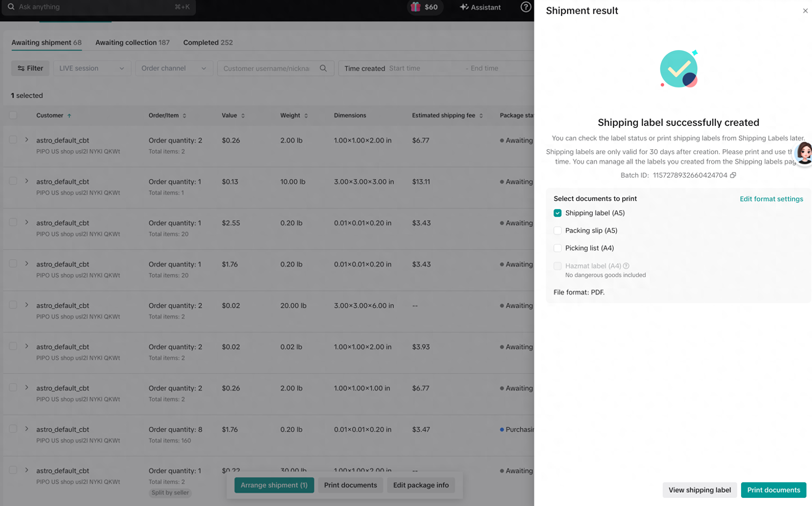812x506 pixels.
Task: Expand the Order quantity: 8 row
Action: pyautogui.click(x=26, y=429)
